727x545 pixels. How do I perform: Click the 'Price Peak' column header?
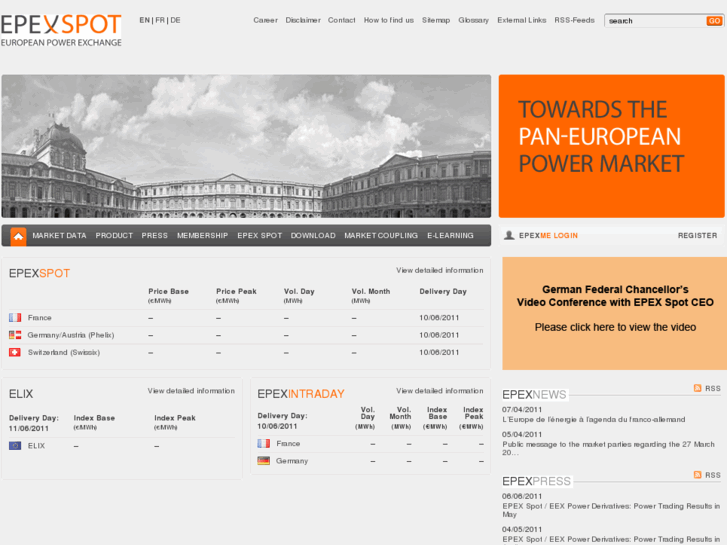pos(236,291)
